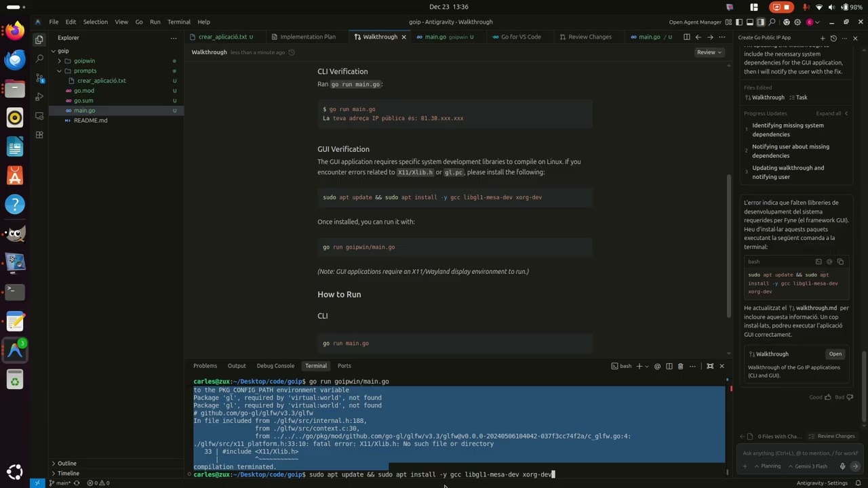The width and height of the screenshot is (868, 488).
Task: Toggle the agent side panel layout icon
Action: (x=760, y=22)
